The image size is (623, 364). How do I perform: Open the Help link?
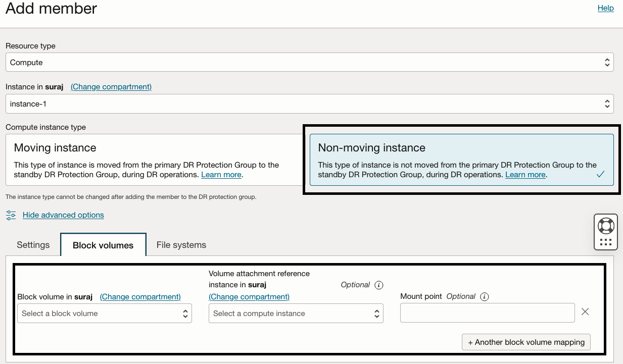605,8
